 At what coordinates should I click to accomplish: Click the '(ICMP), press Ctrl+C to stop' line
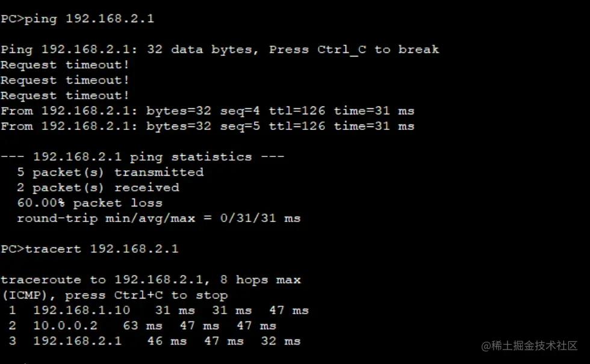pos(114,295)
